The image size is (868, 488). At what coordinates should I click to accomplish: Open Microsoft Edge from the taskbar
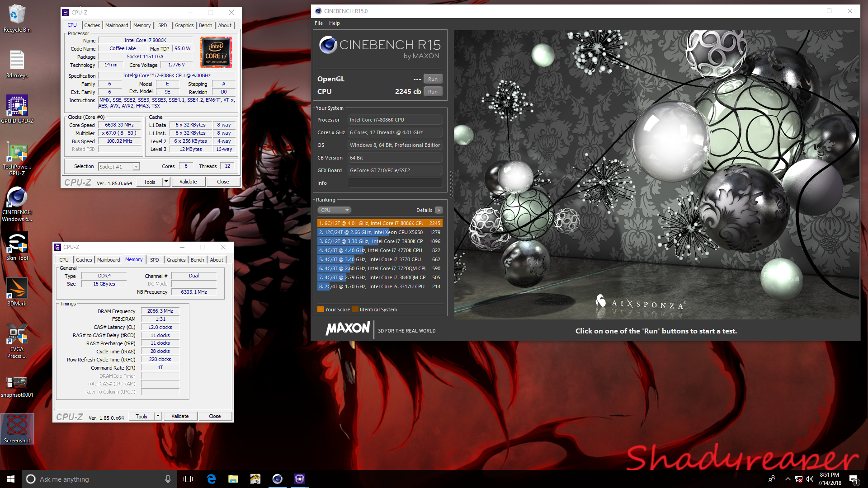211,479
